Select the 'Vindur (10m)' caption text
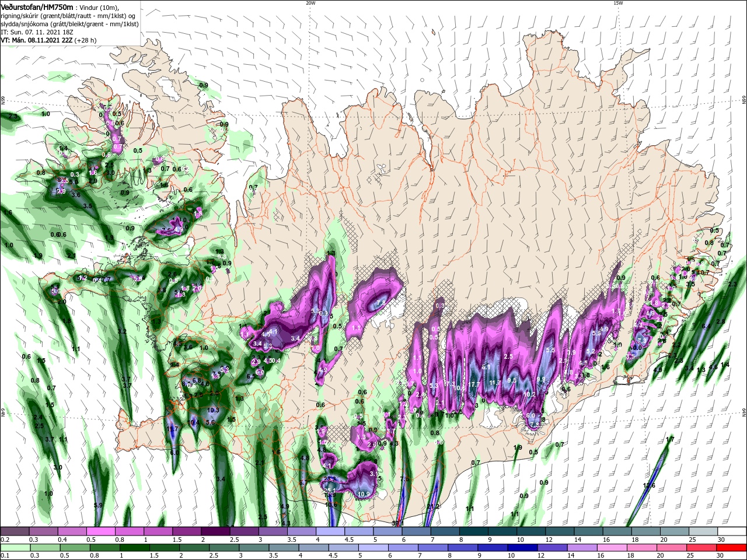This screenshot has width=747, height=560. (99, 7)
